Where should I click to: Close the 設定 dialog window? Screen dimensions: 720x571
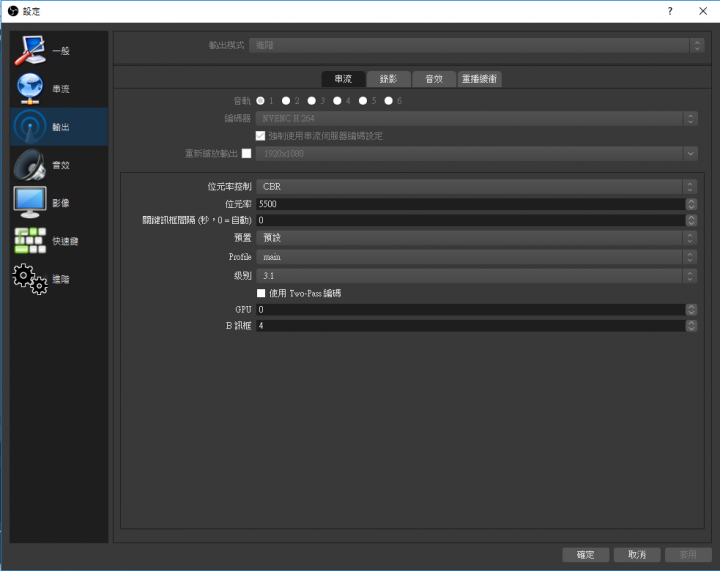703,11
